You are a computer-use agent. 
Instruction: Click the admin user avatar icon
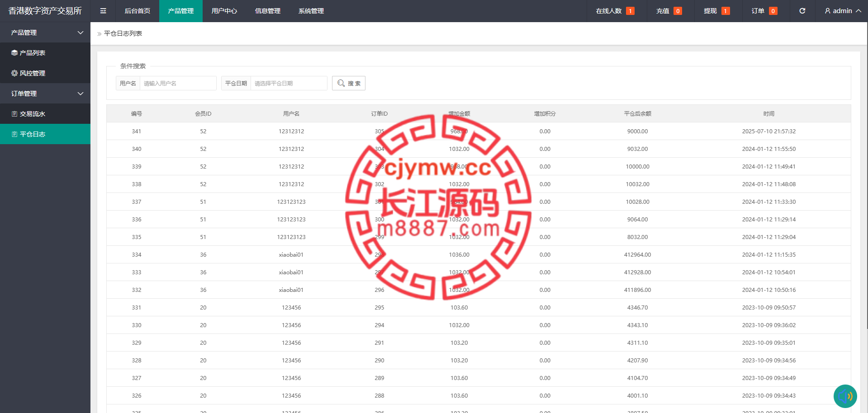point(827,11)
